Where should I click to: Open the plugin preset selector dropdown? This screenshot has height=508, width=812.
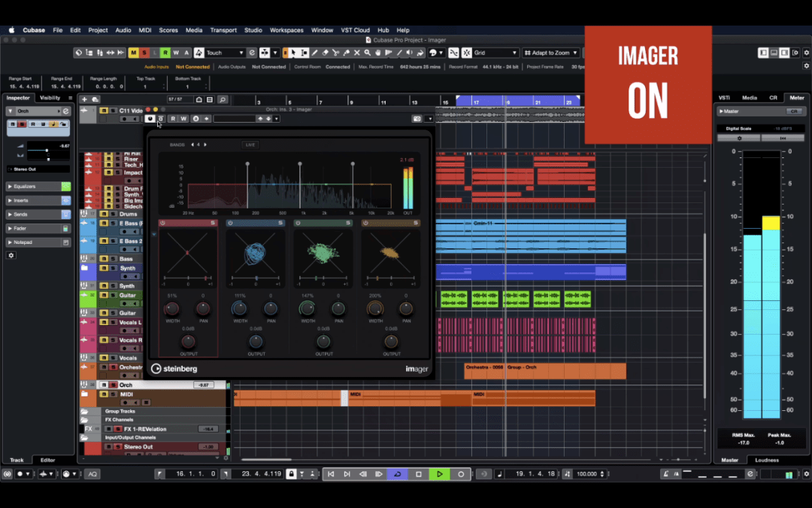coord(276,119)
